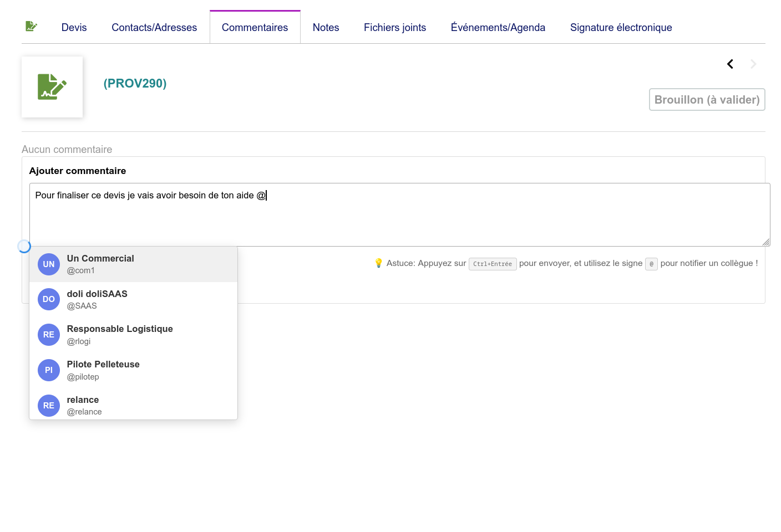The image size is (781, 532).
Task: Click the UN avatar for Un Commercial
Action: [x=49, y=264]
